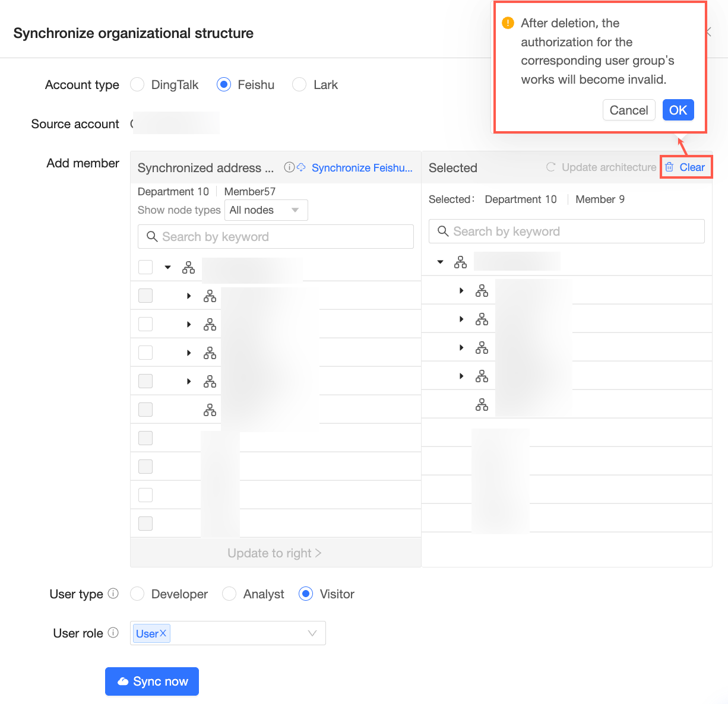Select the DingTalk account type radio
The width and height of the screenshot is (728, 704).
click(x=137, y=85)
